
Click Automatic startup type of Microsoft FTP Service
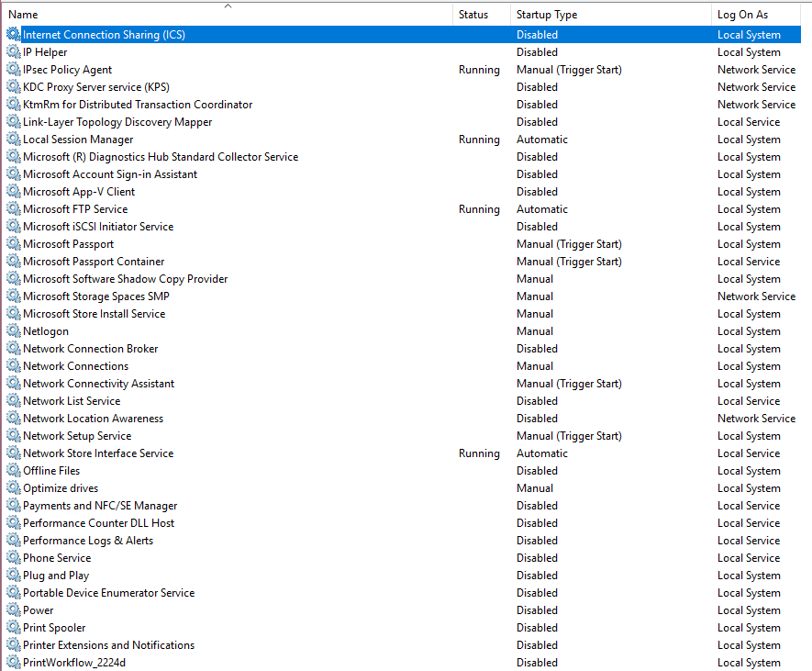542,209
